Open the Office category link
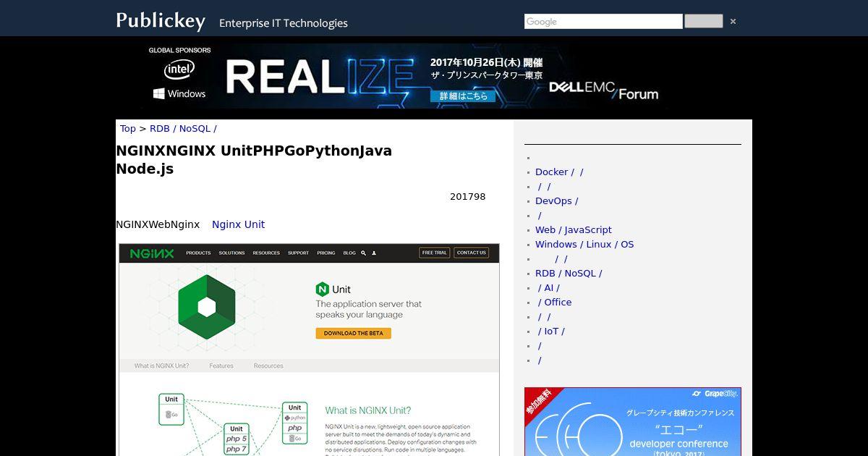Screen dimensions: 868x456 coord(555,303)
